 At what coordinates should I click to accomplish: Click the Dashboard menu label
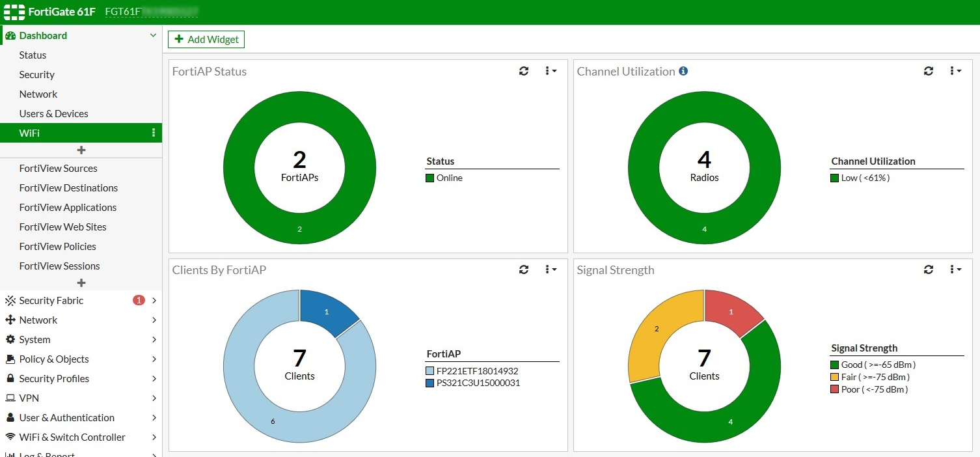[43, 36]
